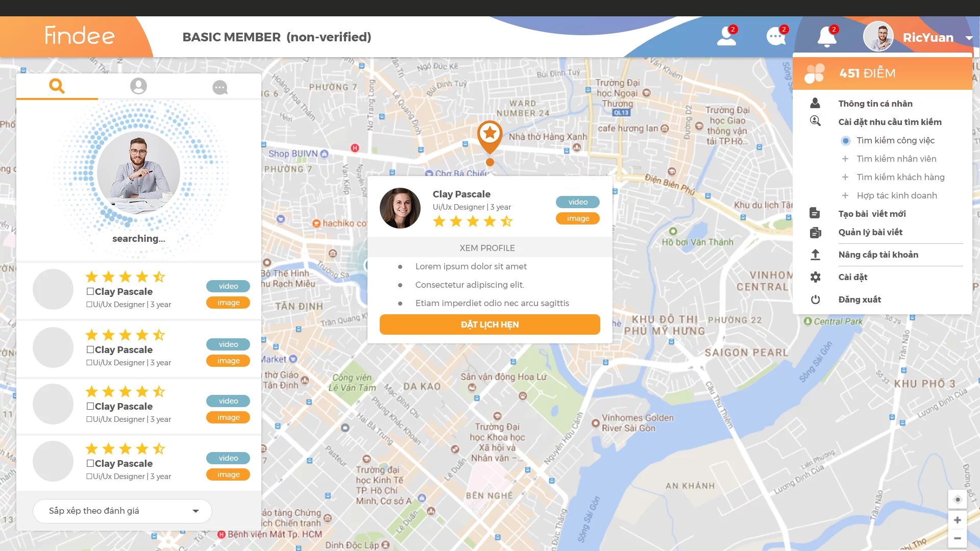Click video button of first list result
Screen dimensions: 980x551
point(228,286)
